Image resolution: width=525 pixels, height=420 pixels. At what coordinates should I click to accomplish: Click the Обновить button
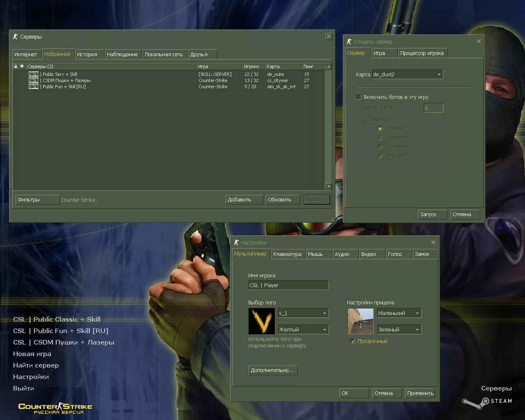click(x=283, y=200)
